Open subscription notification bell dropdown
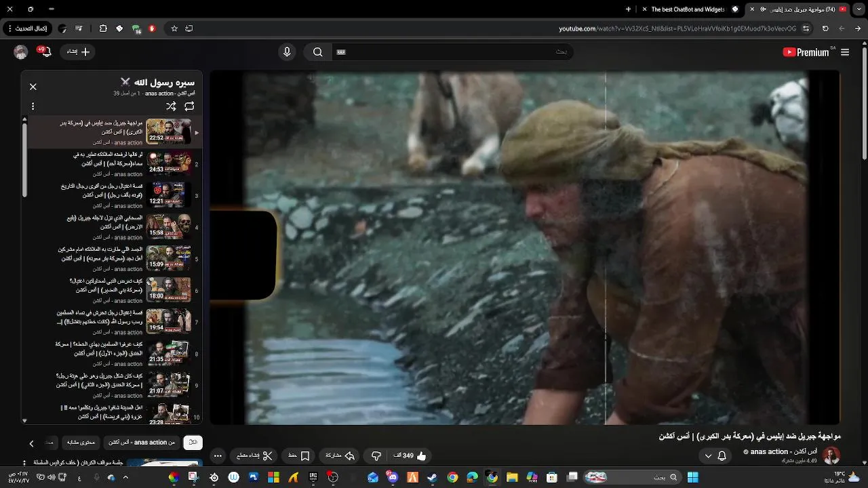868x488 pixels. 715,456
